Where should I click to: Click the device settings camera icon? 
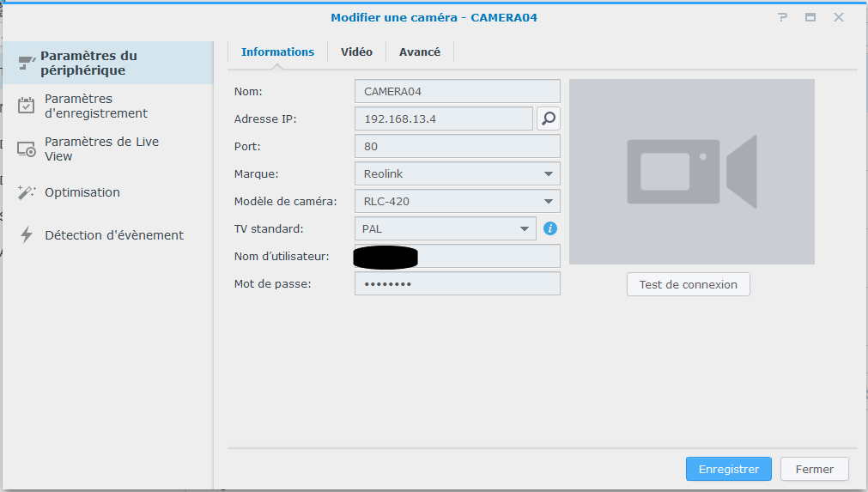[x=27, y=63]
